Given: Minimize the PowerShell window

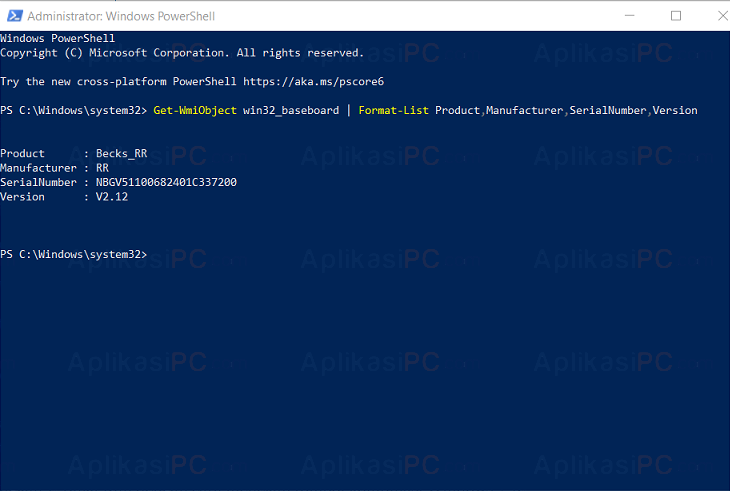Looking at the screenshot, I should [x=629, y=15].
